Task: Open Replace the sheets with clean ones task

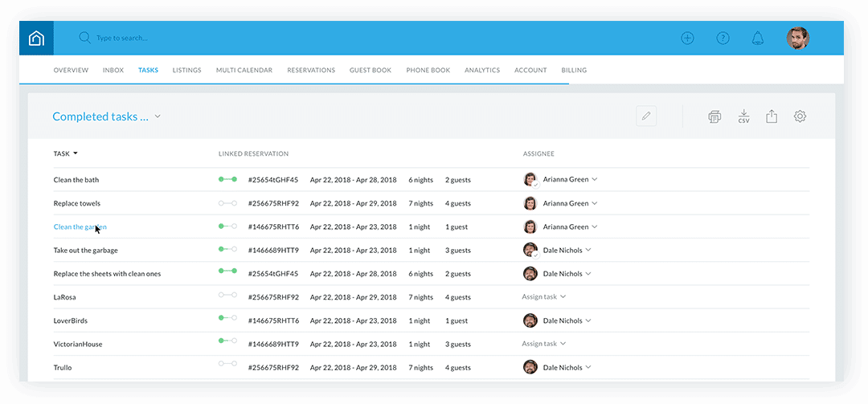Action: 108,273
